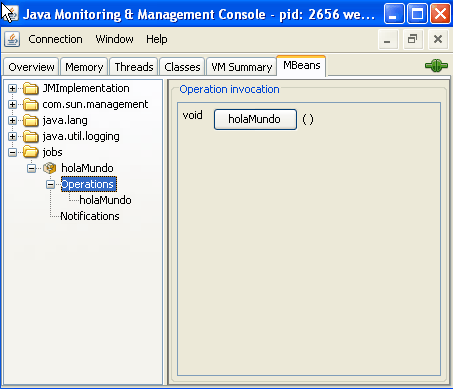
Task: Expand the com.sun.management node
Action: pos(12,104)
